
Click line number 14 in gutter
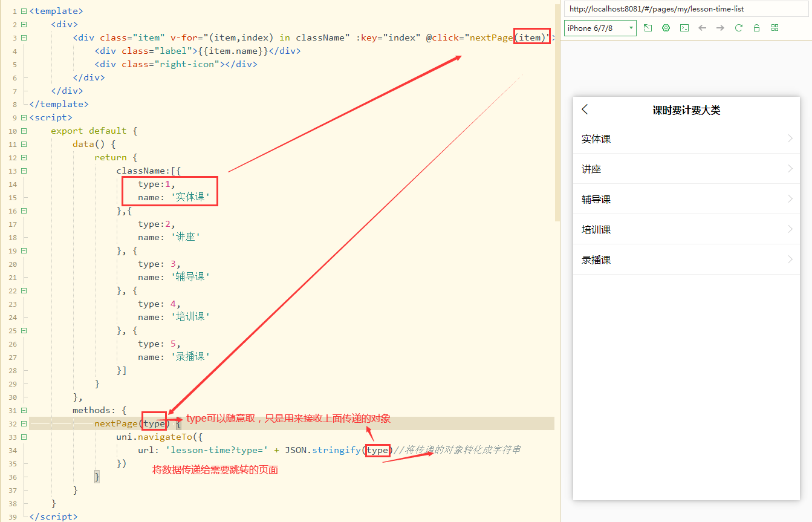(13, 184)
